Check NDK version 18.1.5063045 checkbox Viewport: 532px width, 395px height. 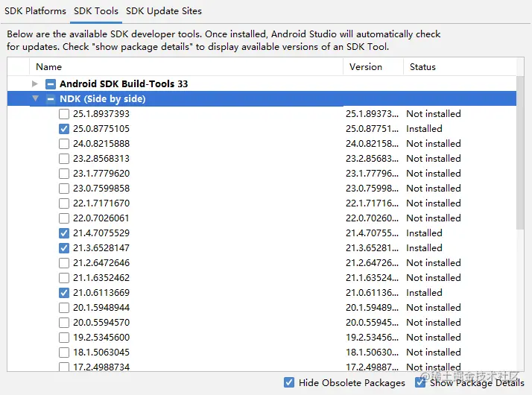(64, 353)
